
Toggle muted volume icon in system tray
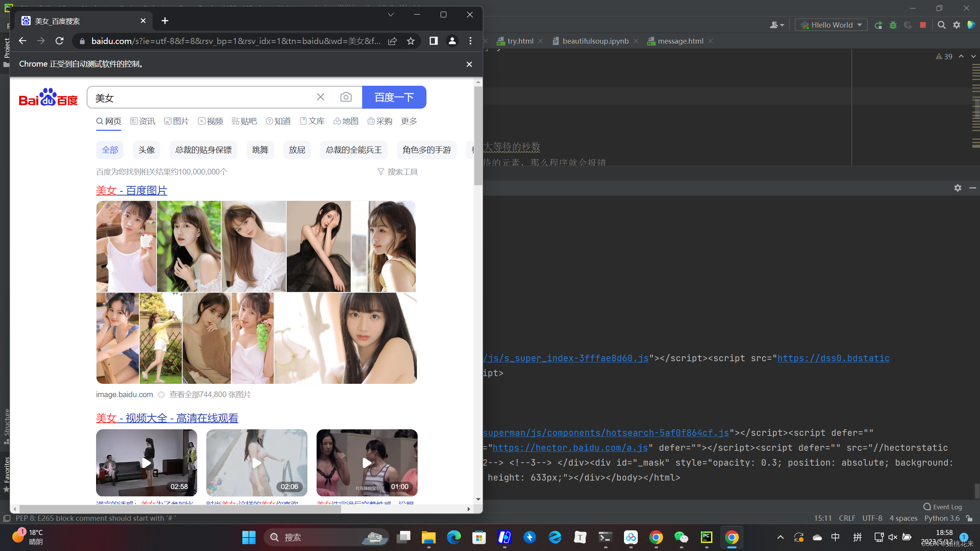point(893,537)
